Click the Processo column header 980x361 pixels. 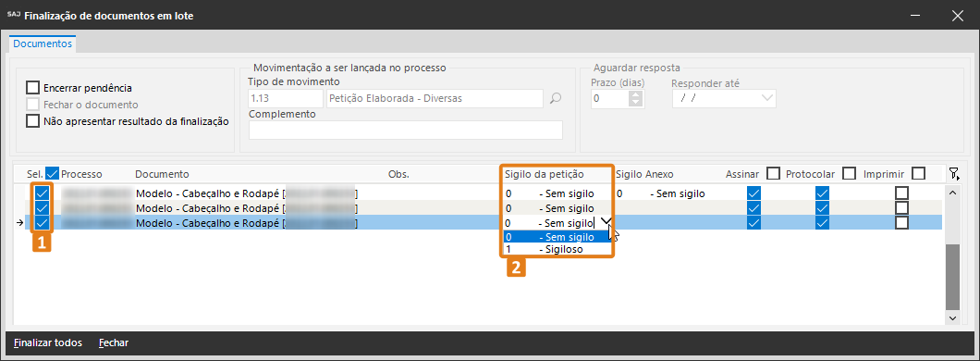pyautogui.click(x=81, y=174)
